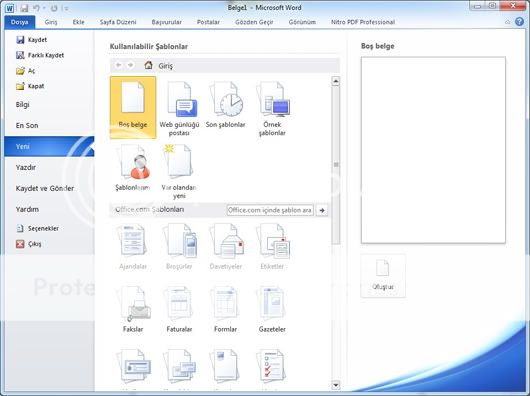
Task: Open the Fakslar template category
Action: (133, 309)
